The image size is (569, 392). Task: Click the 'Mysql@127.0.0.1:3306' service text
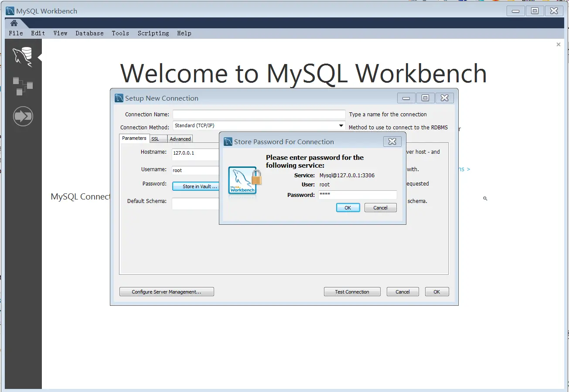[x=347, y=176]
